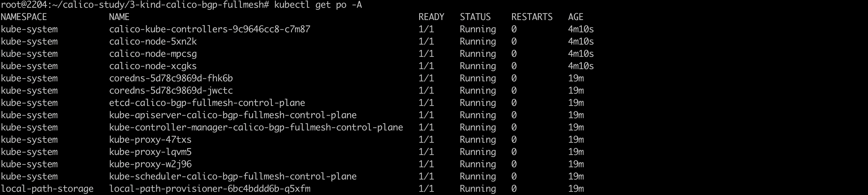Image resolution: width=868 pixels, height=195 pixels.
Task: Click the RESTARTS column header
Action: (x=532, y=17)
